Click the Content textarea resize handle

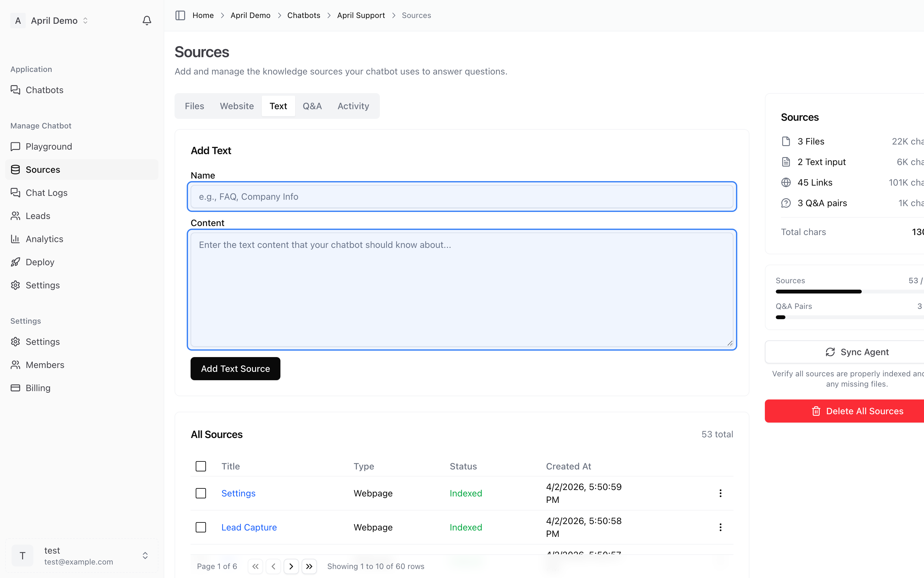pyautogui.click(x=730, y=343)
